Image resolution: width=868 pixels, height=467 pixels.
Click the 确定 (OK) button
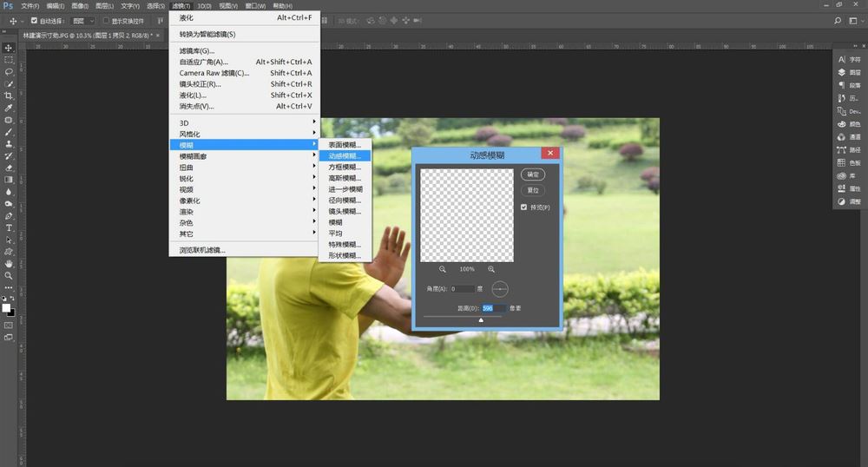point(533,174)
